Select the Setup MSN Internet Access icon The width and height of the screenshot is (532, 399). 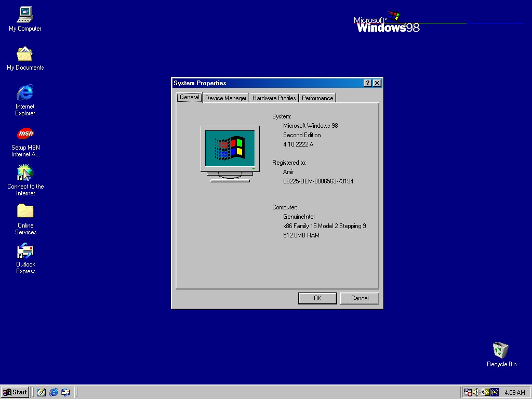pos(25,134)
